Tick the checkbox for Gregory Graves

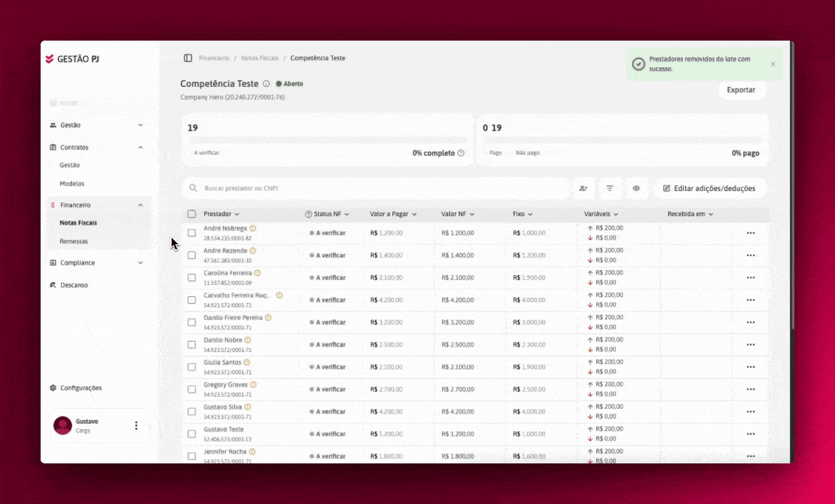(x=192, y=390)
